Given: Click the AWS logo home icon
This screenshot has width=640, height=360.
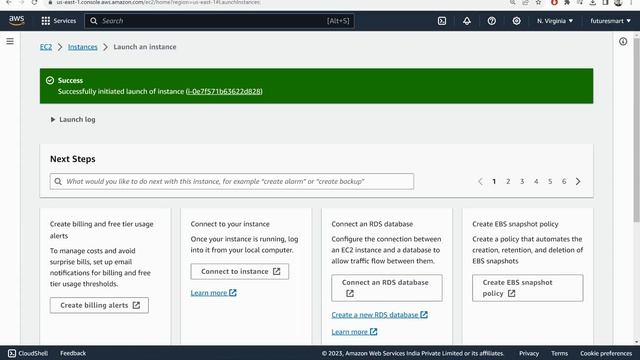Looking at the screenshot, I should [x=17, y=20].
